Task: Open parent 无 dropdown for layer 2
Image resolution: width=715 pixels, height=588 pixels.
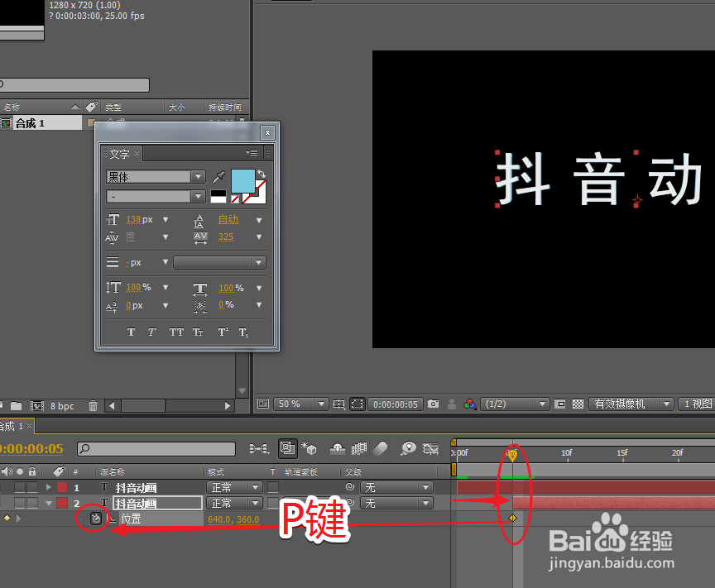Action: click(x=396, y=503)
